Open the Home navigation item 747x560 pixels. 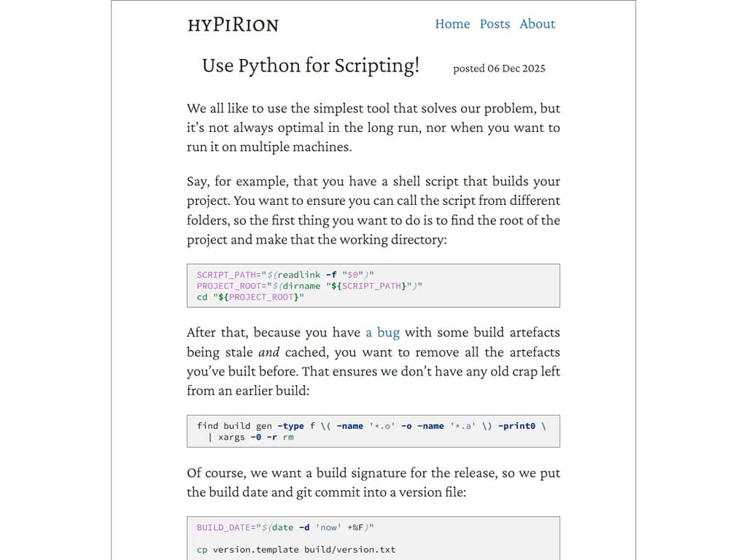[452, 24]
